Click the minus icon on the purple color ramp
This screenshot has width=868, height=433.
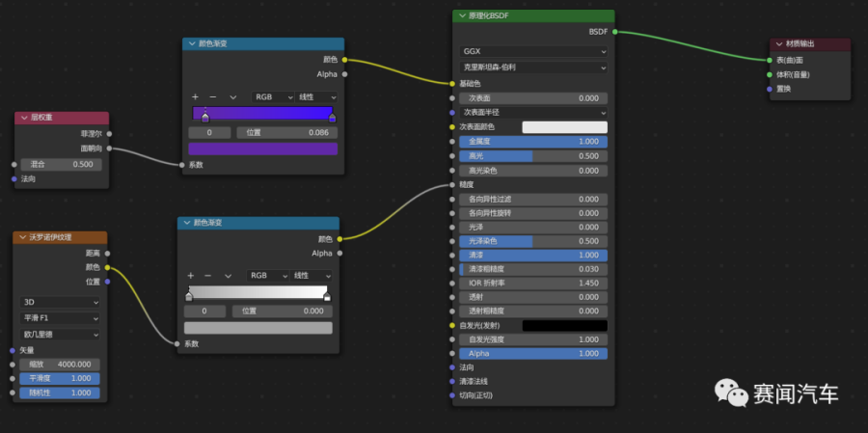(212, 97)
